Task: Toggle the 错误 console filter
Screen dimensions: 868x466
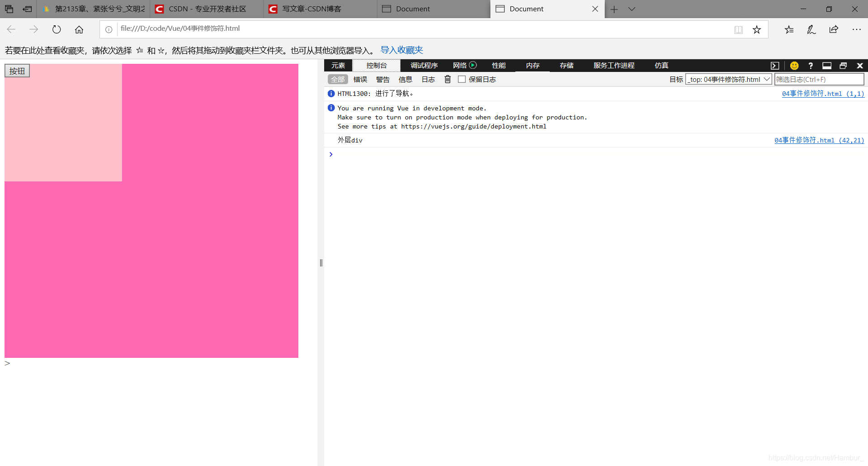Action: [x=360, y=79]
